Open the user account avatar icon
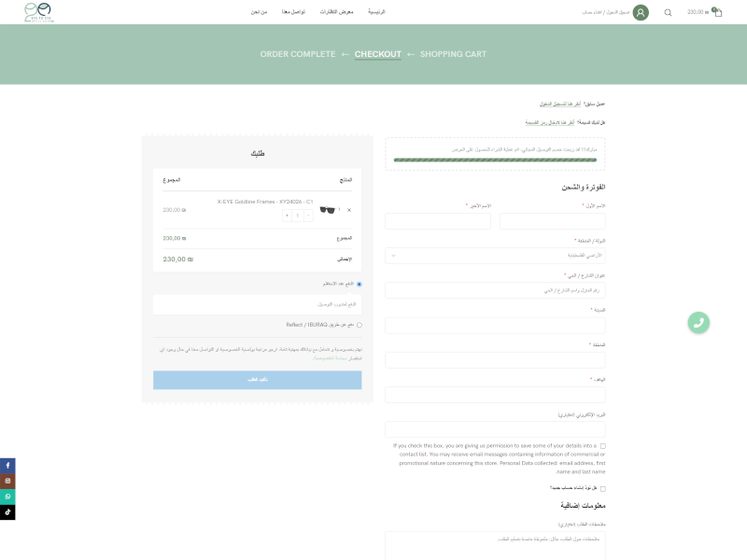747x560 pixels. click(x=641, y=12)
